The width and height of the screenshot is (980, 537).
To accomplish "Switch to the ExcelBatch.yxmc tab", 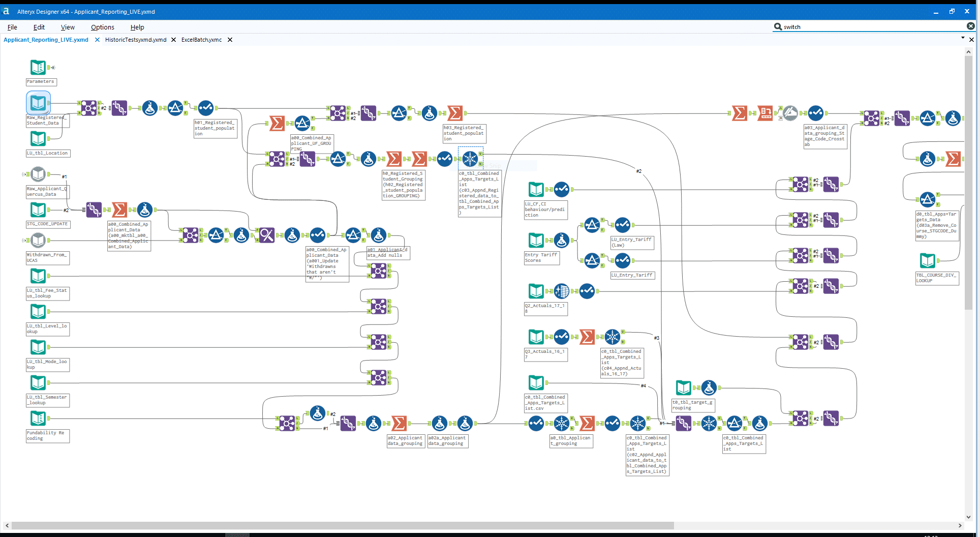I will 200,40.
